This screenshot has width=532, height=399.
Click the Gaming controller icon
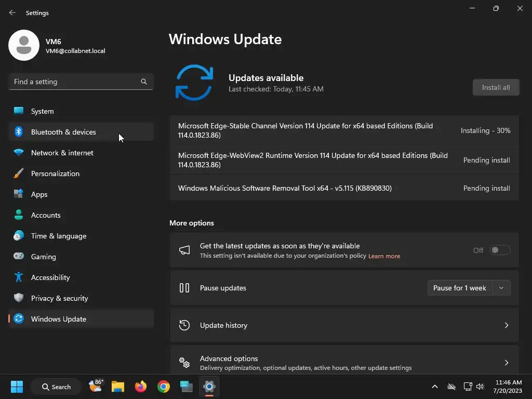(19, 256)
